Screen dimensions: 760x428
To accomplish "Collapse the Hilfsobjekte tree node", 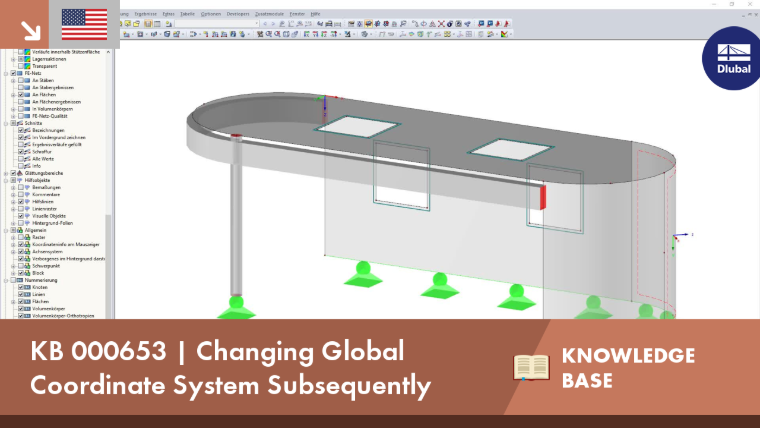I will 6,180.
